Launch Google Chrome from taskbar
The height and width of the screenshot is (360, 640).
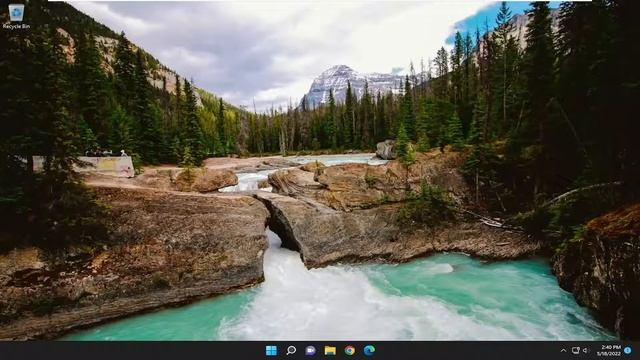(350, 350)
